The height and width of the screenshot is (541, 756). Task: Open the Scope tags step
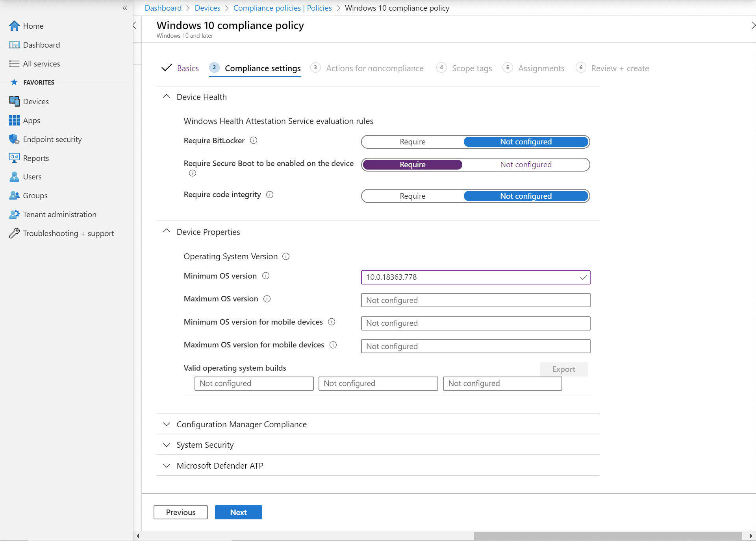coord(472,68)
